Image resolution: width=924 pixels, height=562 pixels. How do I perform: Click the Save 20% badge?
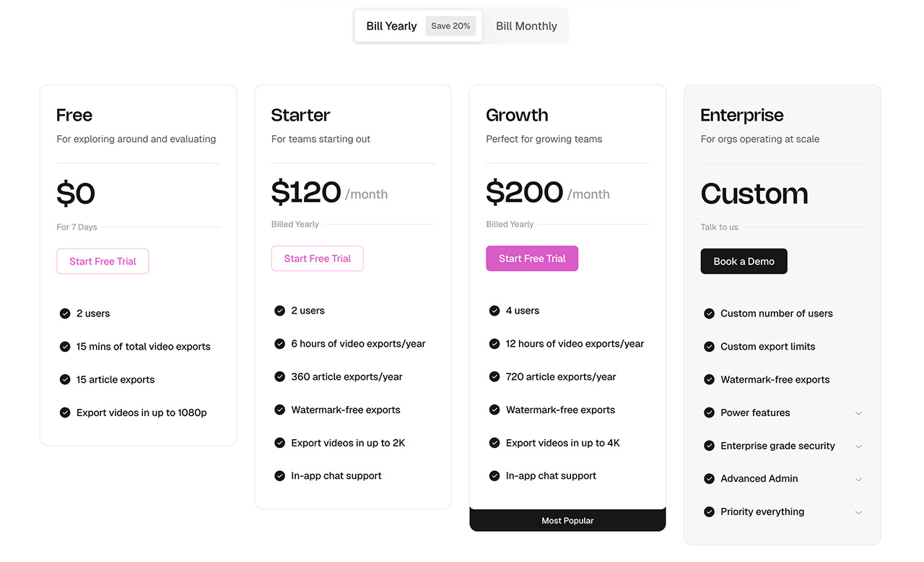tap(450, 26)
